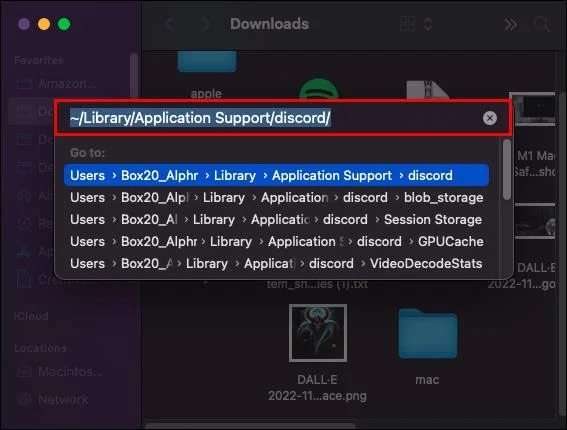Open Finder search magnifier
567x430 pixels.
click(541, 24)
